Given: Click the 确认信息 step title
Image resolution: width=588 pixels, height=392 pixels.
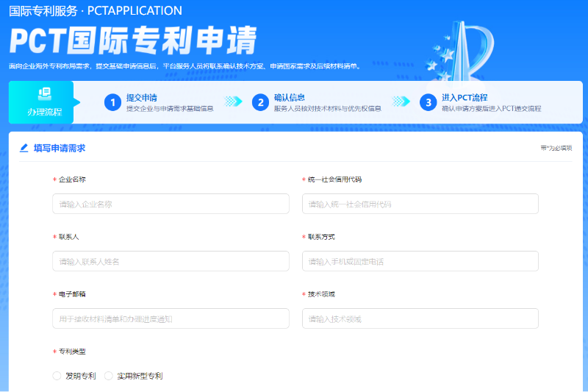Looking at the screenshot, I should pos(289,98).
